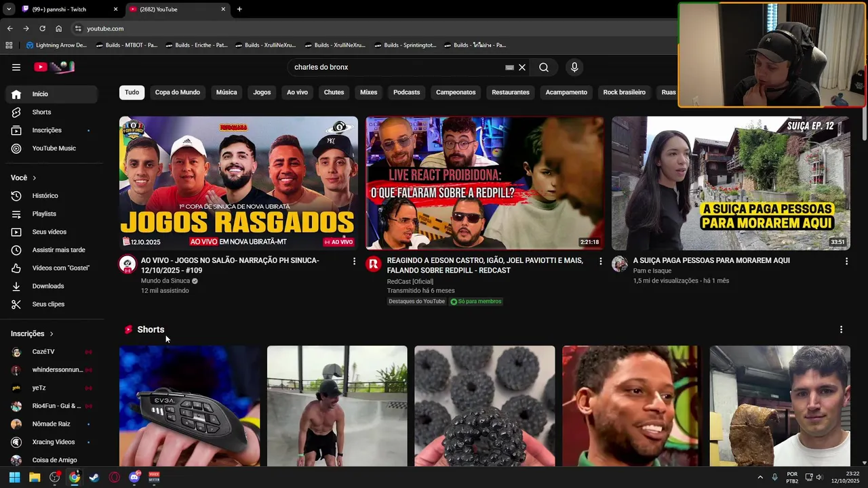Open JOGOS RASGADOS live video thumbnail

239,183
